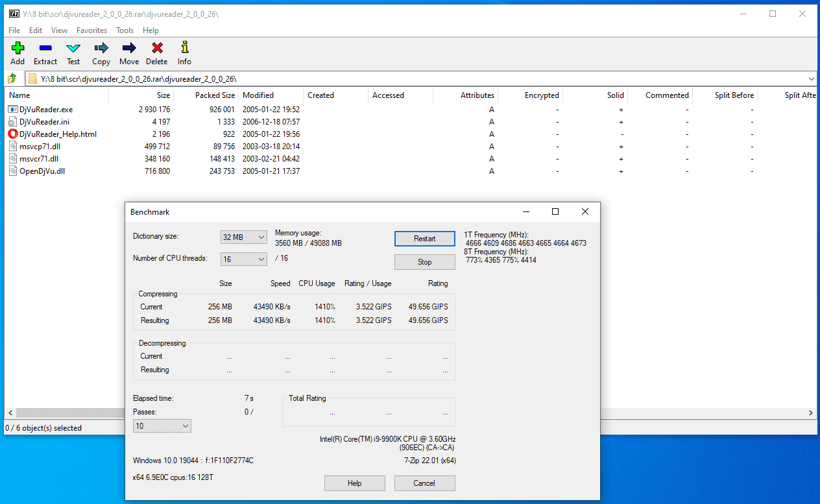Sort by Solid column header
Screen dimensions: 820x504
(595, 95)
